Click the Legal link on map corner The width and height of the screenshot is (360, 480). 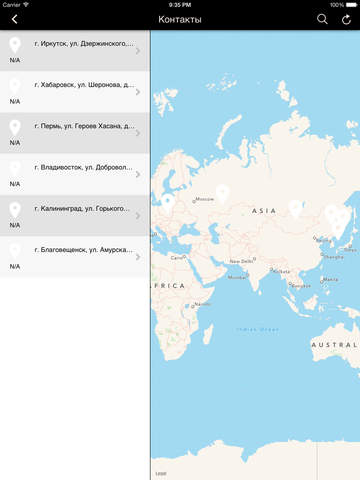[161, 474]
